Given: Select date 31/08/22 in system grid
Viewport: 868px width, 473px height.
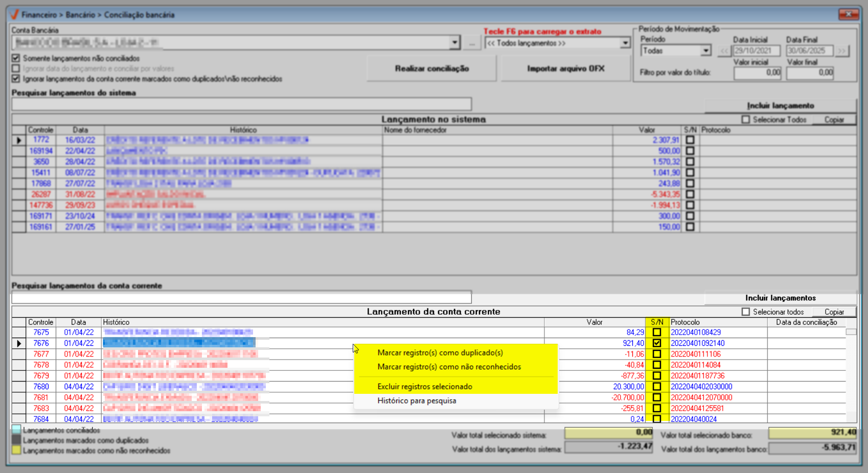Looking at the screenshot, I should coord(80,194).
